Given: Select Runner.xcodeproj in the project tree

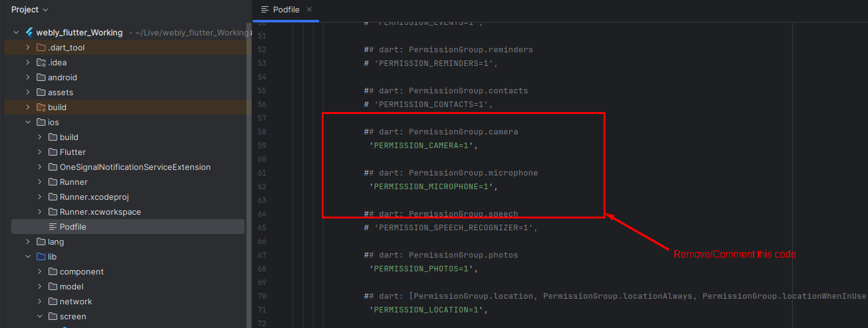Looking at the screenshot, I should (94, 197).
